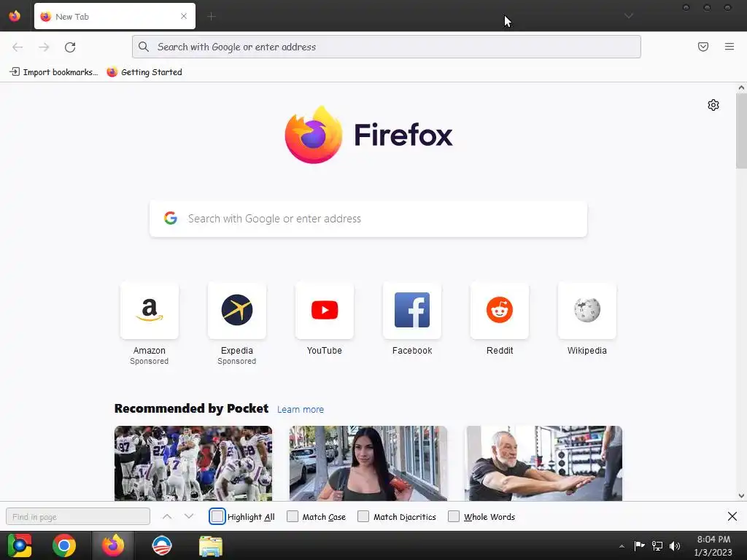Open the Amazon sponsored shortcut tile
This screenshot has height=560, width=747.
149,311
